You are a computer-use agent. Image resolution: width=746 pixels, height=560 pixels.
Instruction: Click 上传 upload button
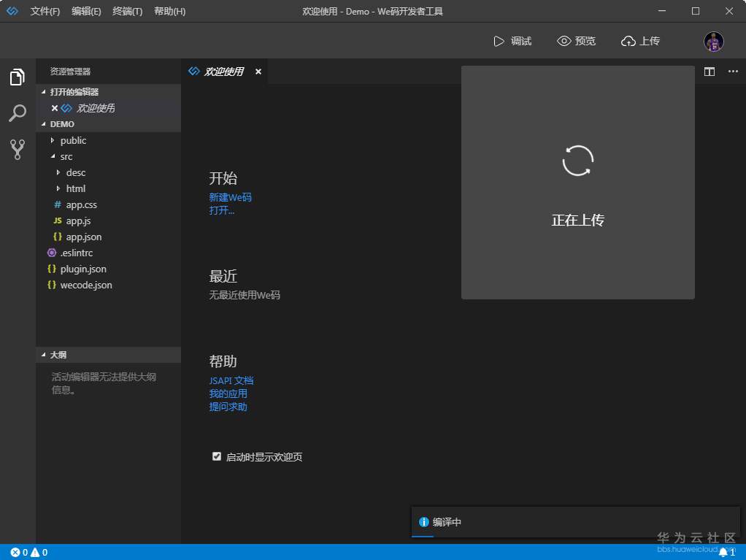pyautogui.click(x=640, y=42)
